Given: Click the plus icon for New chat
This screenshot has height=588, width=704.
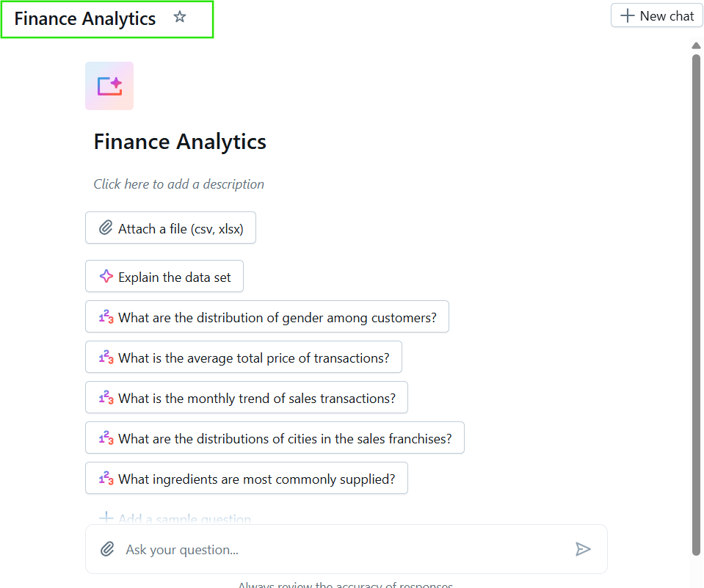Looking at the screenshot, I should pos(628,16).
